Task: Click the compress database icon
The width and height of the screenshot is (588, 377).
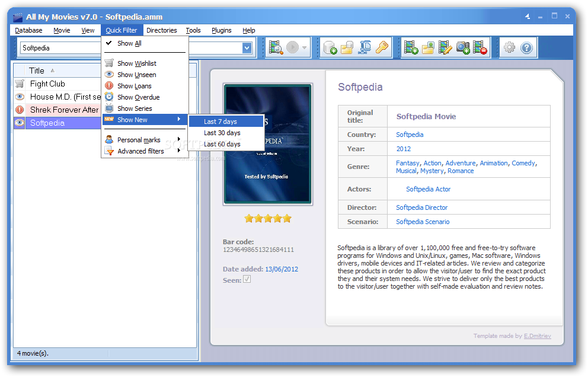Action: 364,47
